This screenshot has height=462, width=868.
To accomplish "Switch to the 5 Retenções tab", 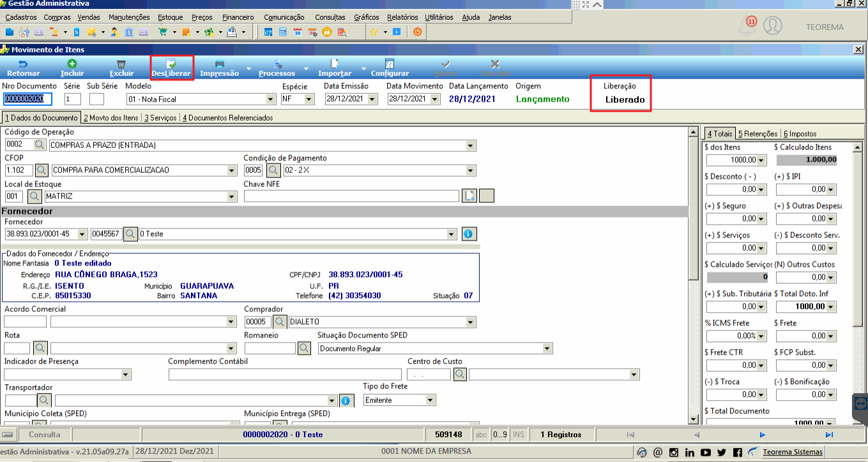I will click(758, 133).
